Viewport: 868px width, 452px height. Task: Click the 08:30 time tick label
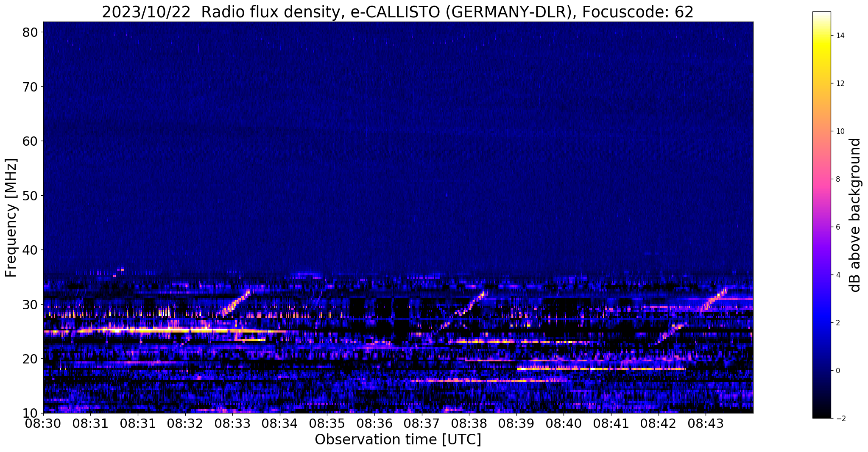click(x=43, y=423)
